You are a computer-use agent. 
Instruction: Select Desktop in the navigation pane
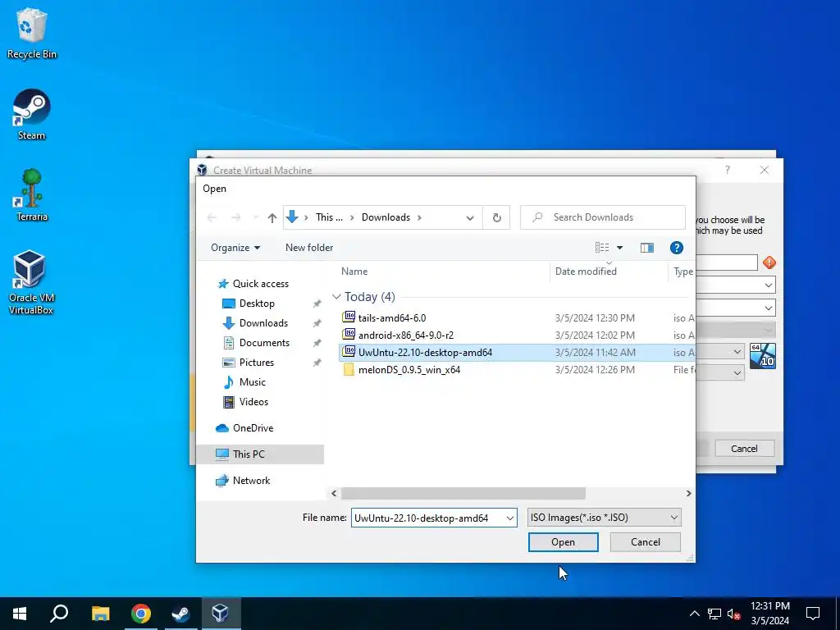[257, 304]
